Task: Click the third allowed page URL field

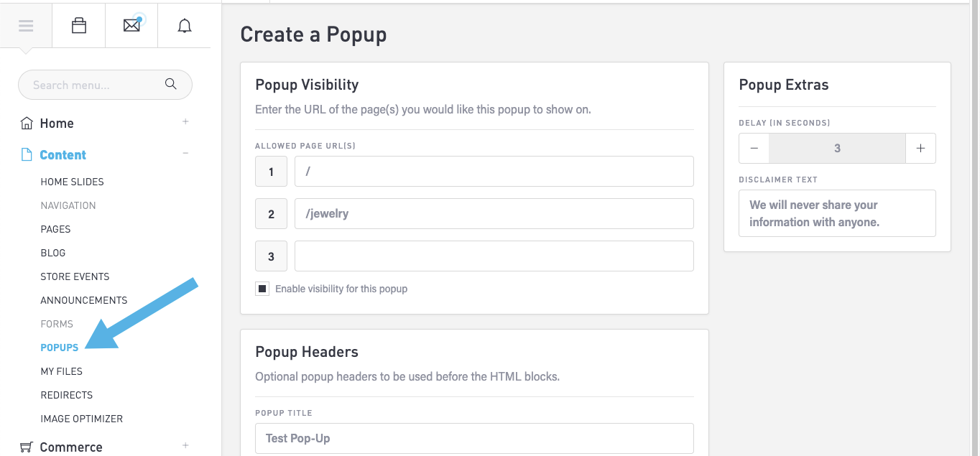Action: pyautogui.click(x=494, y=256)
